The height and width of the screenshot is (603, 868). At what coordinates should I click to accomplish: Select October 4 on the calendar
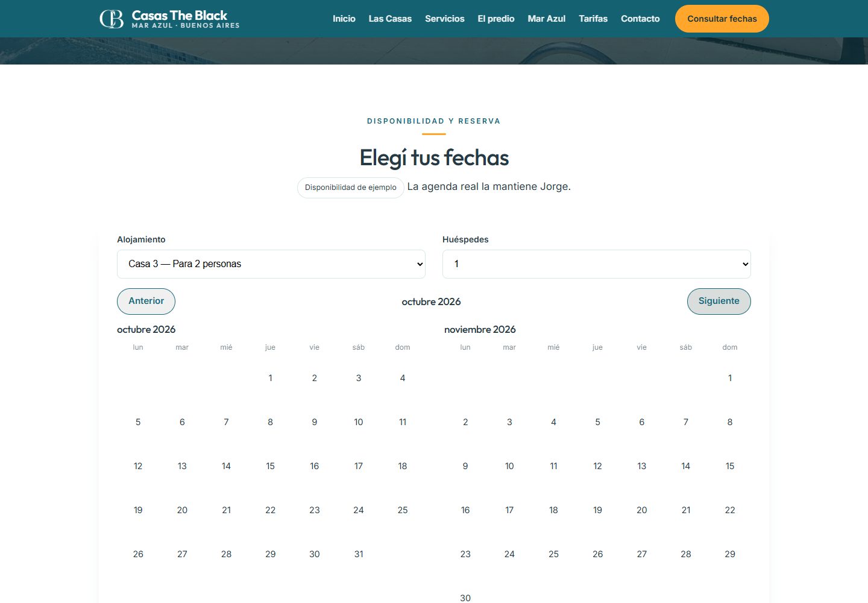[x=403, y=378]
